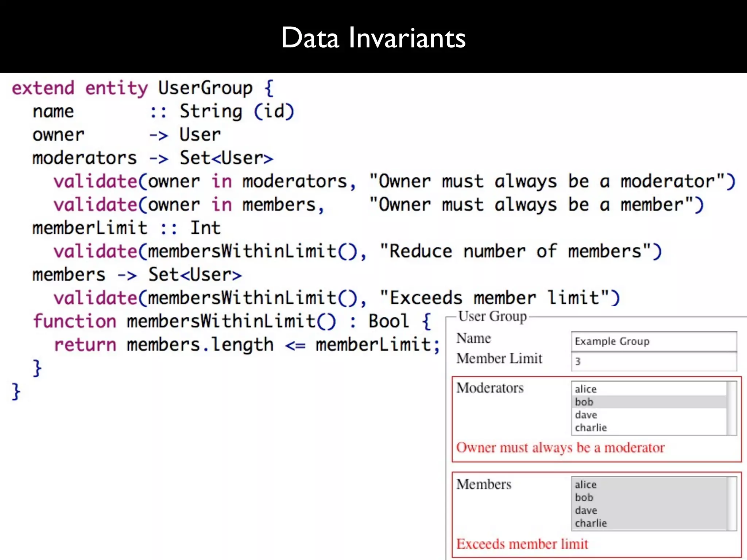
Task: Click the 'Reduce number of members' string
Action: (515, 251)
